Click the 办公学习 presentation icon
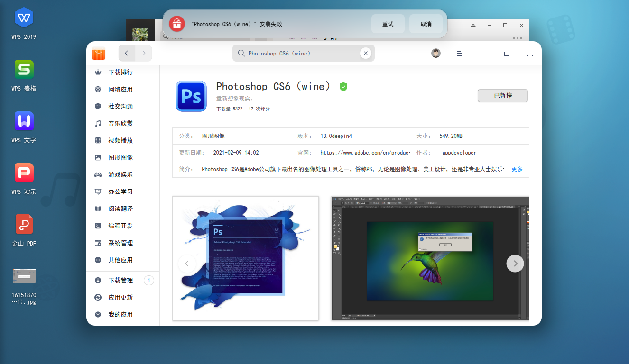 [98, 192]
